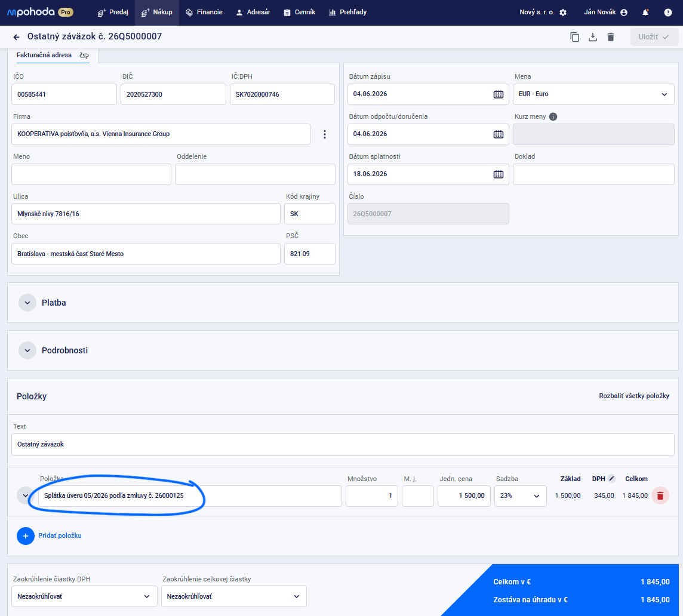Viewport: 683px width, 616px height.
Task: Click the mPohoda Pro logo
Action: coord(40,12)
